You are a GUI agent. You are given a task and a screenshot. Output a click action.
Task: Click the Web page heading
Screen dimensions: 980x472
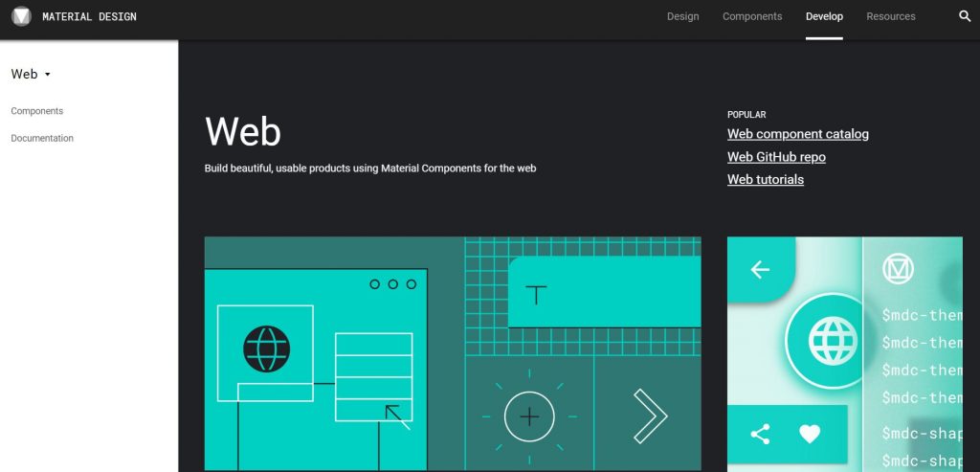242,131
